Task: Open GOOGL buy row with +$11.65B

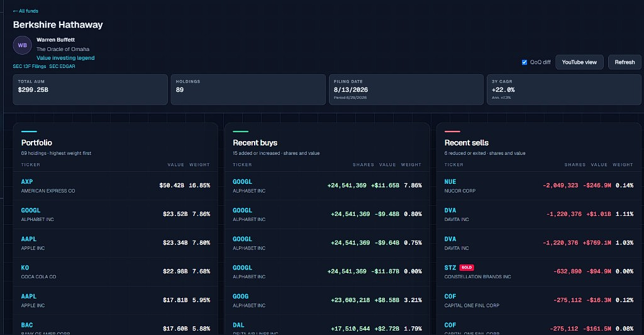Action: tap(327, 186)
